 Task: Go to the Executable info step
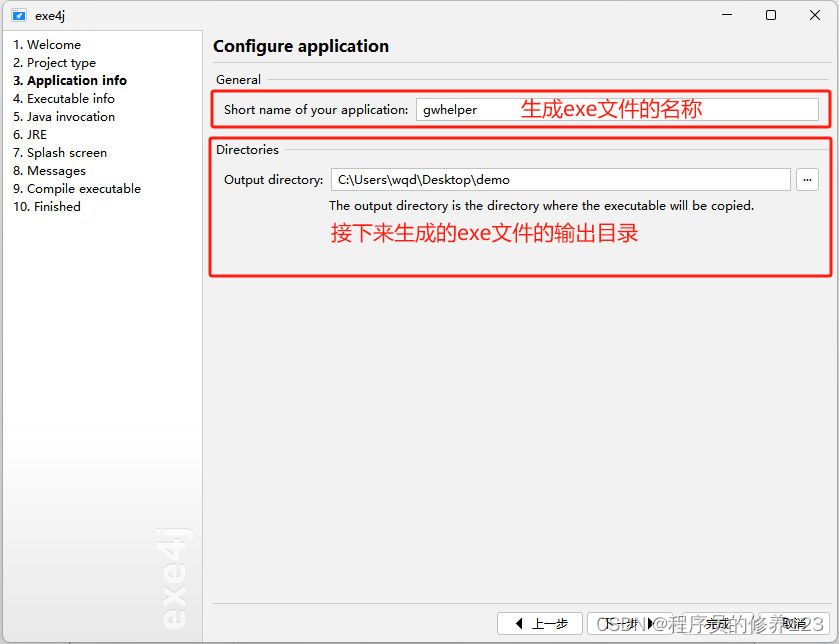tap(63, 98)
